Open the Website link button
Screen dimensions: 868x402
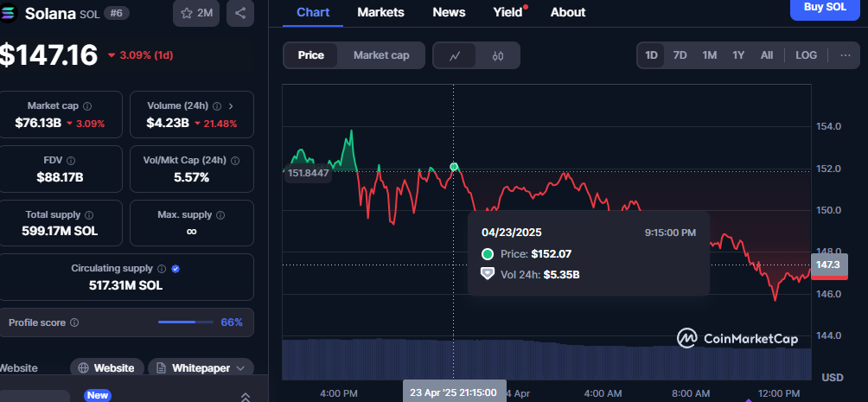pos(107,367)
